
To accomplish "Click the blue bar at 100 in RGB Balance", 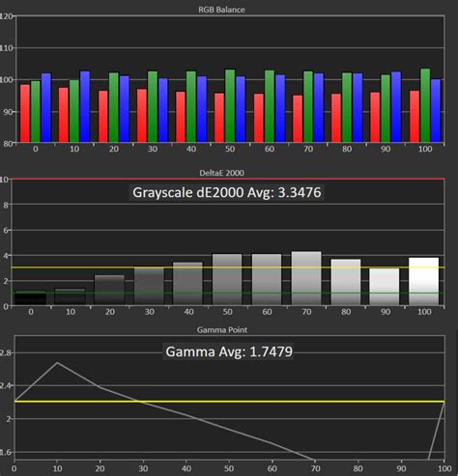I will click(436, 111).
